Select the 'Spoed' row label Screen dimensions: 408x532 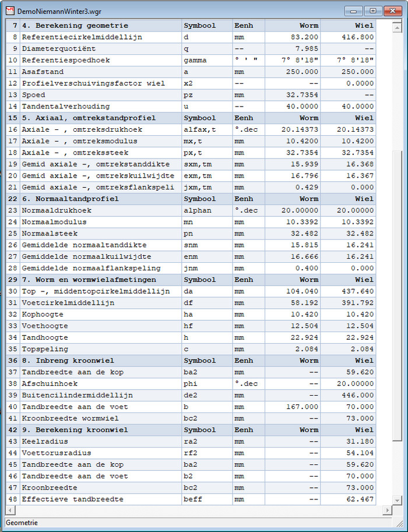tap(33, 94)
